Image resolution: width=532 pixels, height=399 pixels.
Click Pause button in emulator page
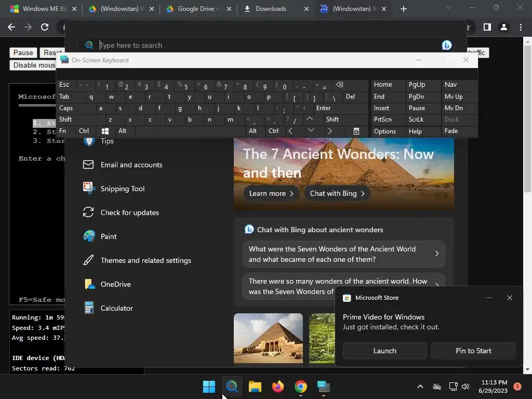tap(23, 52)
